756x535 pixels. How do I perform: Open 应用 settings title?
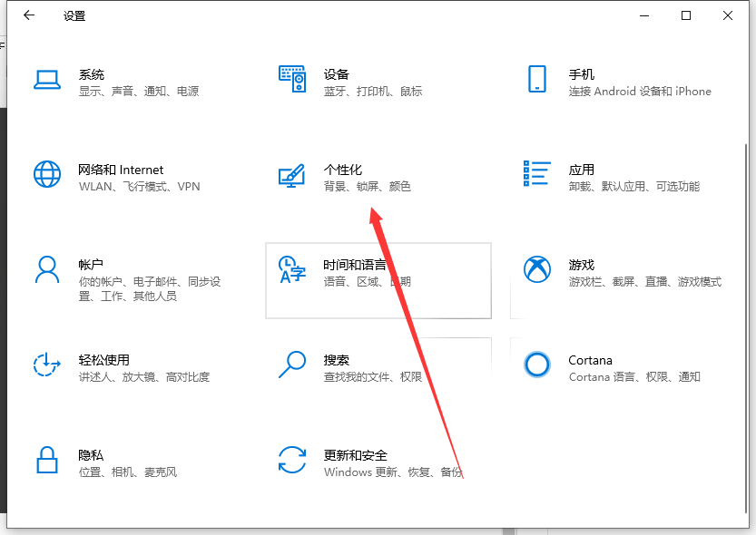click(x=582, y=170)
